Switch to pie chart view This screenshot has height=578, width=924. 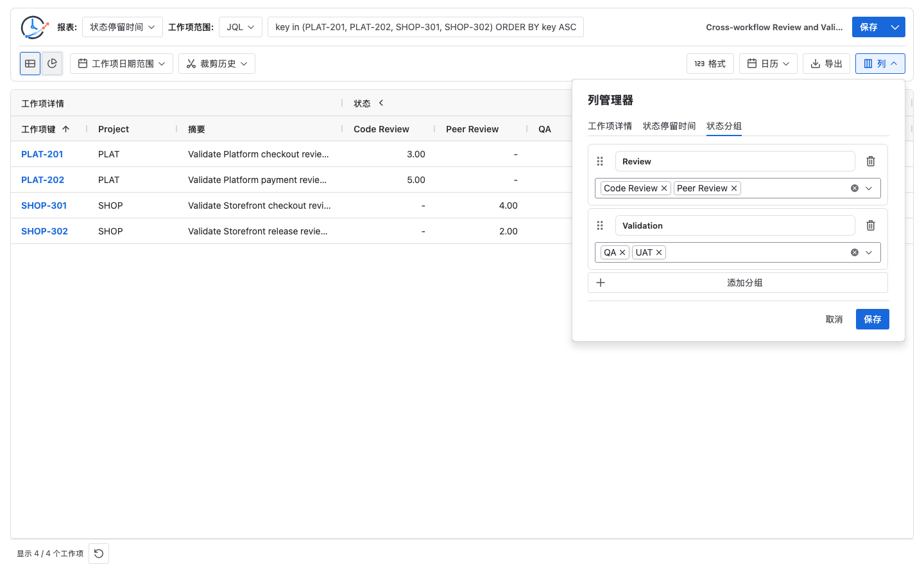[52, 64]
